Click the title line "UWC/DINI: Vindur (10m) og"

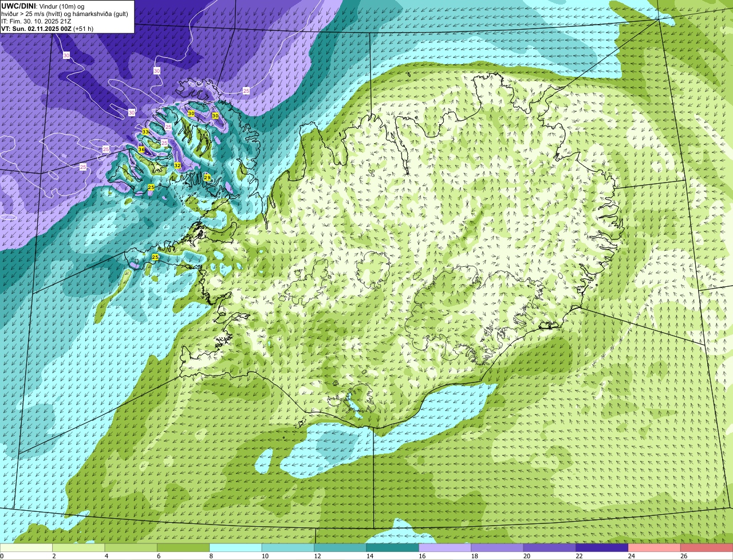click(x=43, y=6)
